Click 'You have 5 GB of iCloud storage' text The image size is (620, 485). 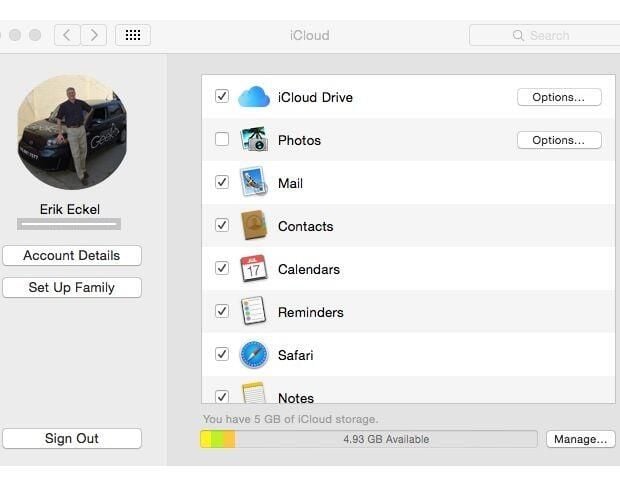tap(291, 419)
